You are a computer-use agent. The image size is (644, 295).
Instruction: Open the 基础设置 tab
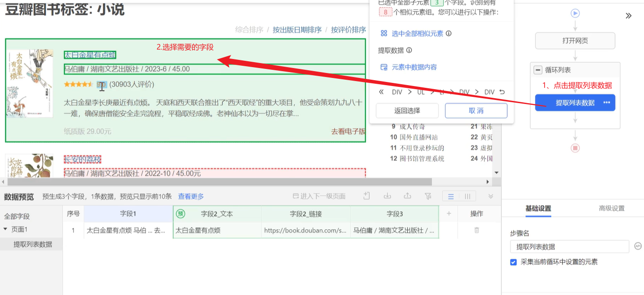click(538, 209)
